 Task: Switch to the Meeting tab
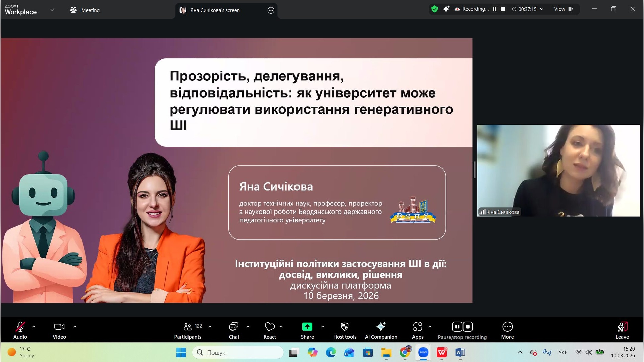(85, 10)
